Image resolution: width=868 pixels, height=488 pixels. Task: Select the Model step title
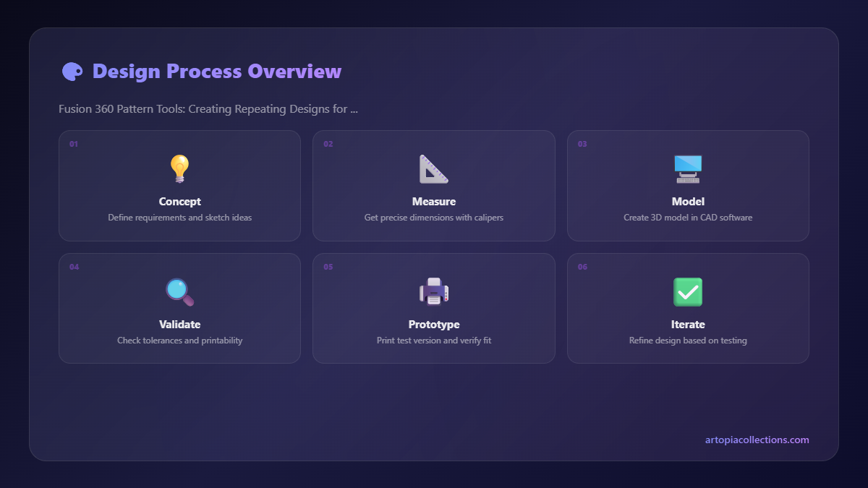tap(688, 202)
